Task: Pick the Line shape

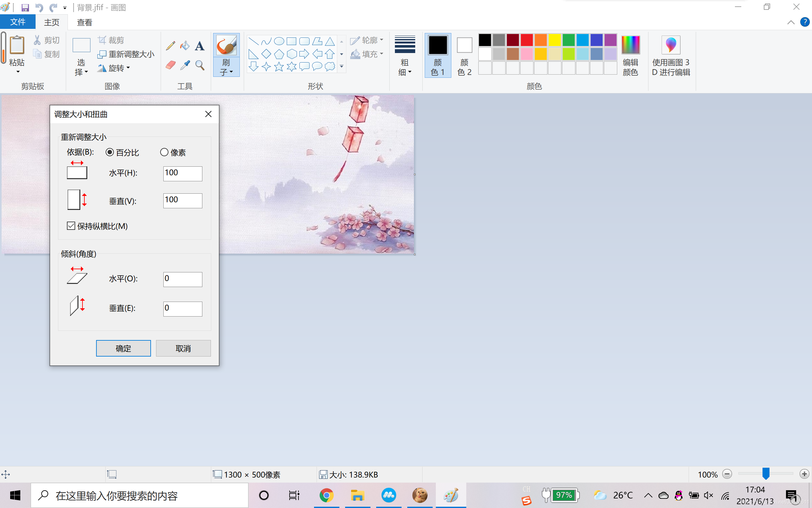Action: [x=254, y=41]
